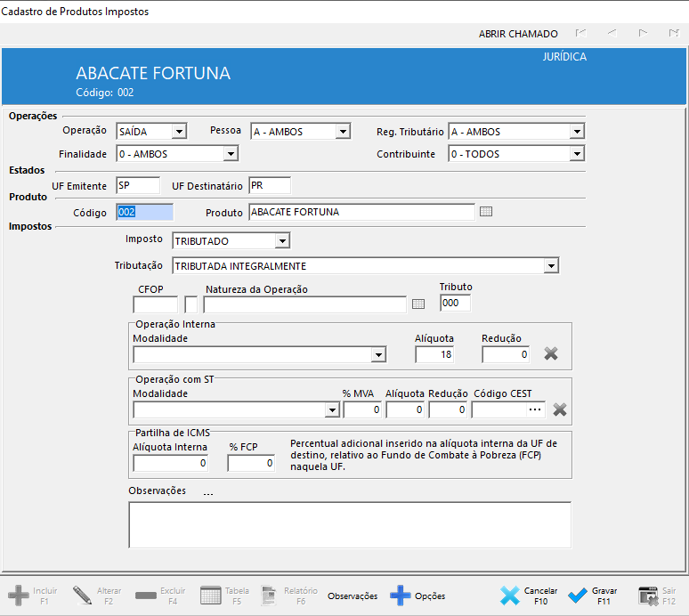Open the Opções plus menu
689x616 pixels.
coord(417,596)
